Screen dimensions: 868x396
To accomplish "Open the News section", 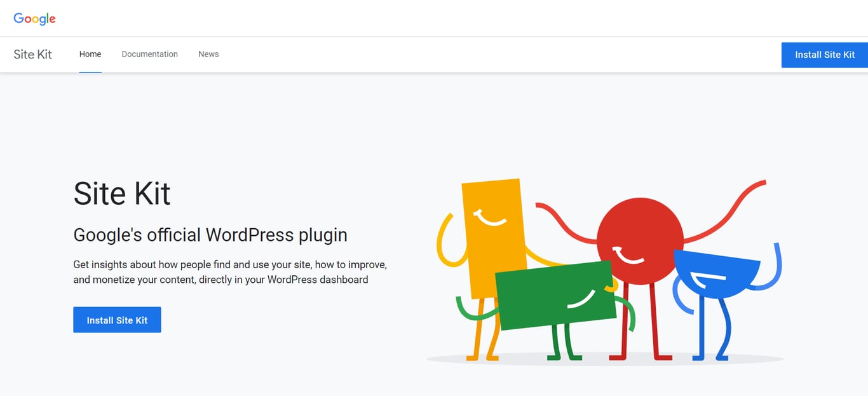I will point(208,54).
